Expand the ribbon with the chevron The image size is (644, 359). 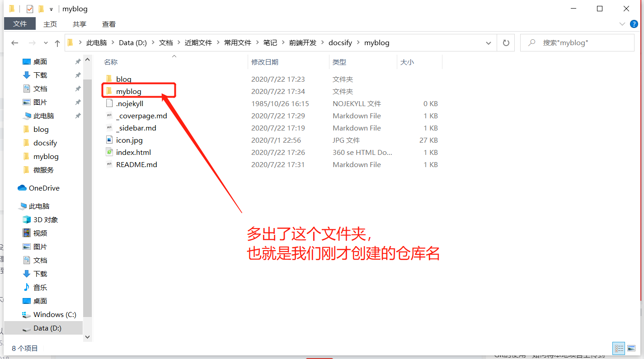(x=621, y=24)
